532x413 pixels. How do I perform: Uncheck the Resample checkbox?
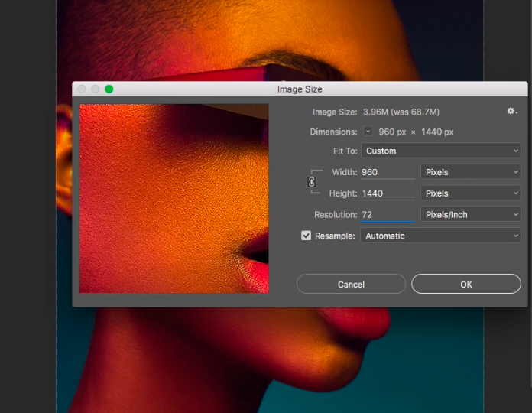(306, 236)
